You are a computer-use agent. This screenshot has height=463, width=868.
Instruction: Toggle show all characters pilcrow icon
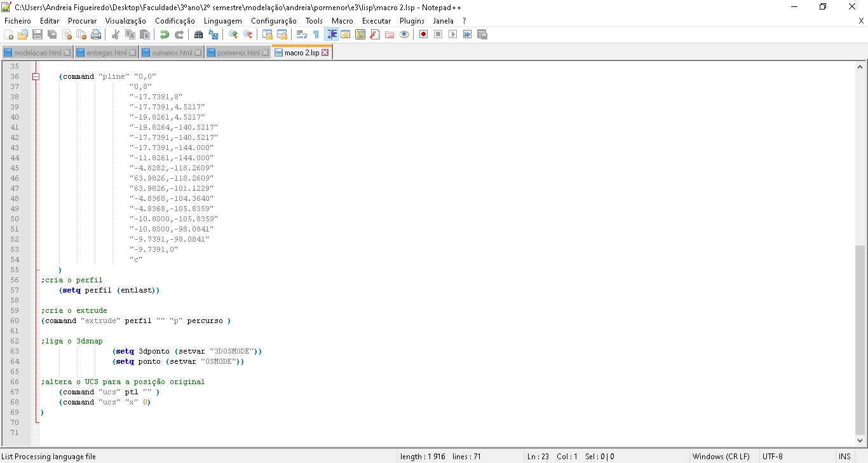[x=316, y=34]
